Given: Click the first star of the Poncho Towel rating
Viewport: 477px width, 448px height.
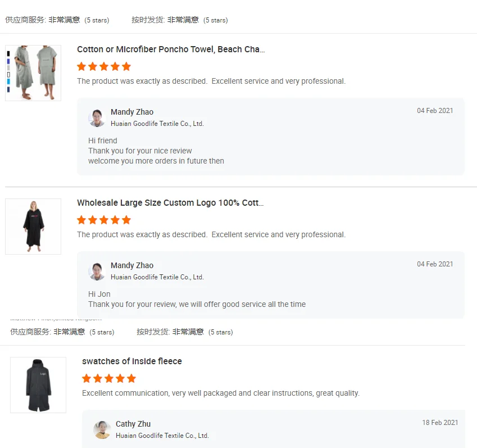Looking at the screenshot, I should point(81,66).
